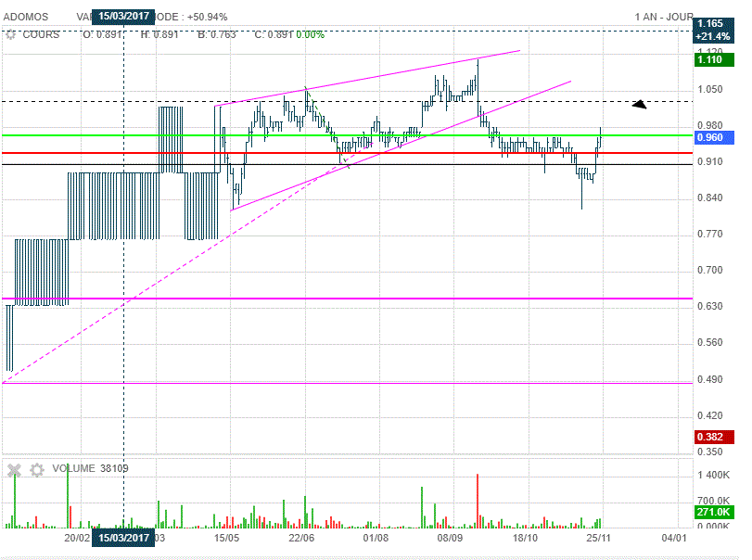Click the black arrow marker on dashed line
The width and height of the screenshot is (752, 560).
coord(639,104)
